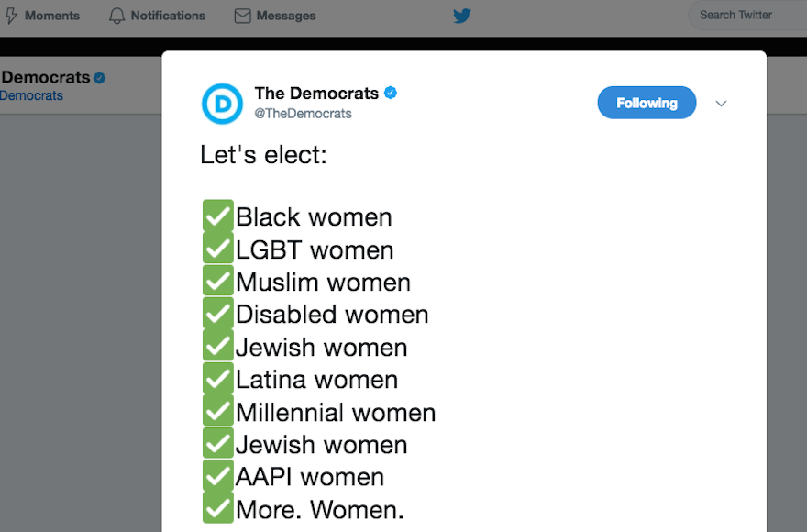807x532 pixels.
Task: Open The Democrats profile avatar
Action: pyautogui.click(x=222, y=104)
